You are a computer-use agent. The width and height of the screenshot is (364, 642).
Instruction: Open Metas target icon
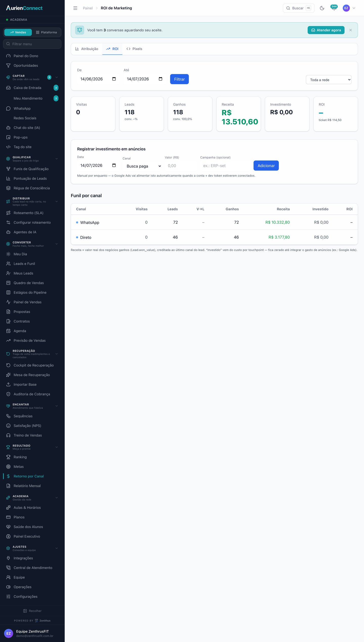click(x=8, y=467)
